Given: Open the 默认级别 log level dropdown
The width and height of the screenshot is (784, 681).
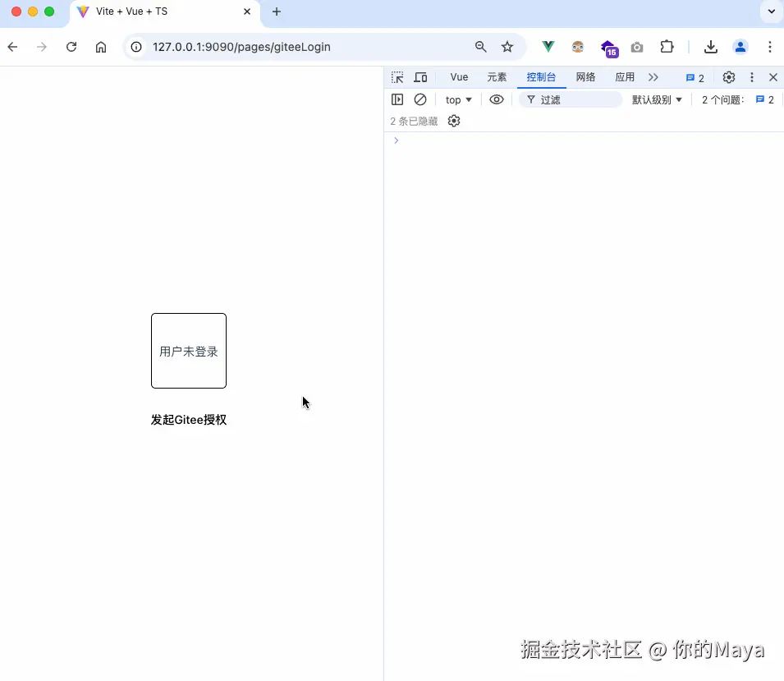Looking at the screenshot, I should [655, 99].
